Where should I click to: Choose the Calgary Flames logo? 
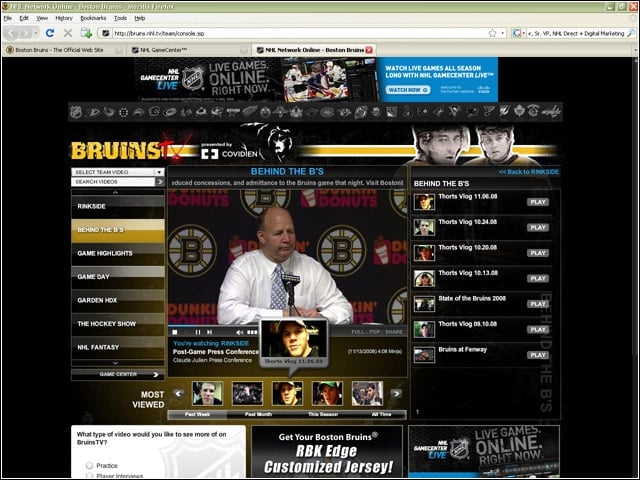[154, 111]
